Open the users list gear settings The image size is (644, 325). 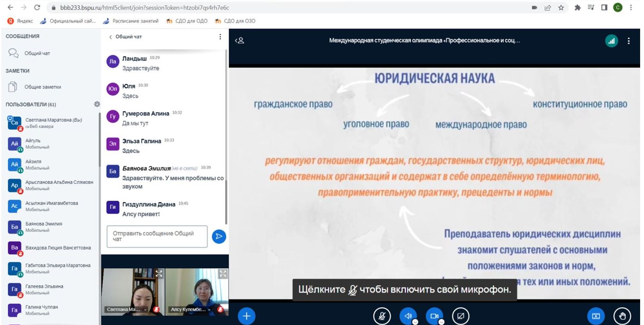(97, 104)
